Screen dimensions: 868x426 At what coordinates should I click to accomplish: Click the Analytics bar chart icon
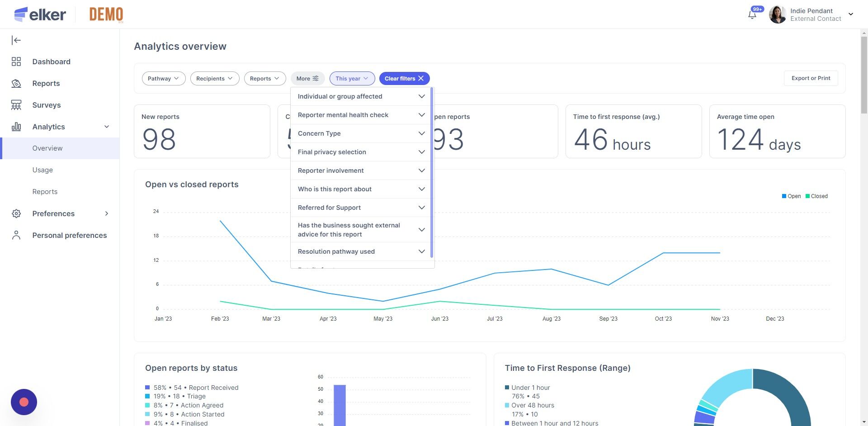(x=16, y=127)
